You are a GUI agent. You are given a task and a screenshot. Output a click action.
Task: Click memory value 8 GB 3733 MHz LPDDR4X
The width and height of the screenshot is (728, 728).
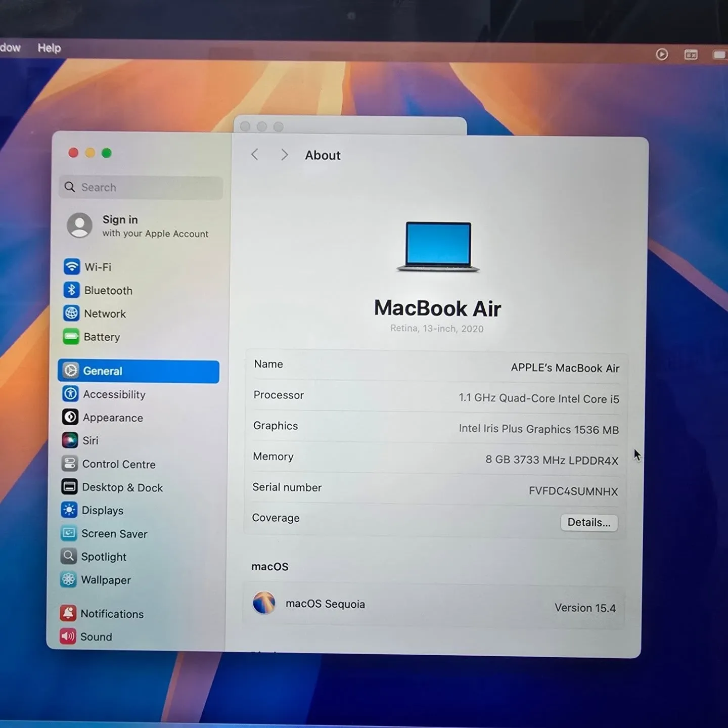click(552, 460)
